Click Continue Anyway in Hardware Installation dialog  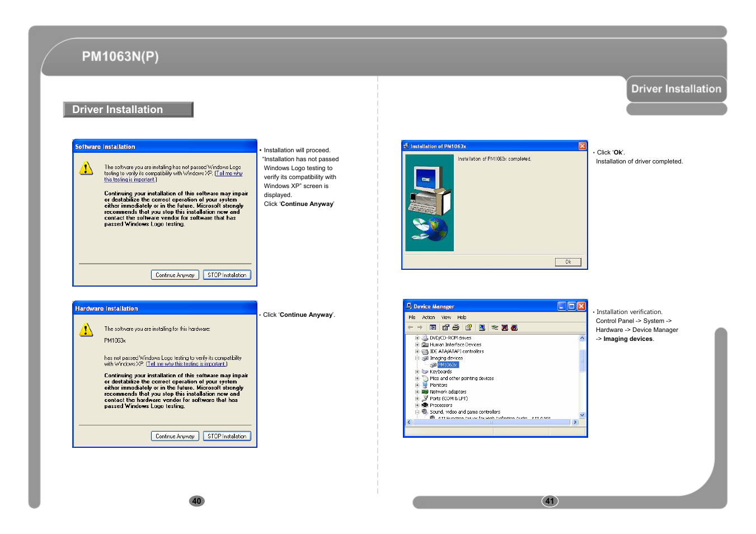click(175, 436)
